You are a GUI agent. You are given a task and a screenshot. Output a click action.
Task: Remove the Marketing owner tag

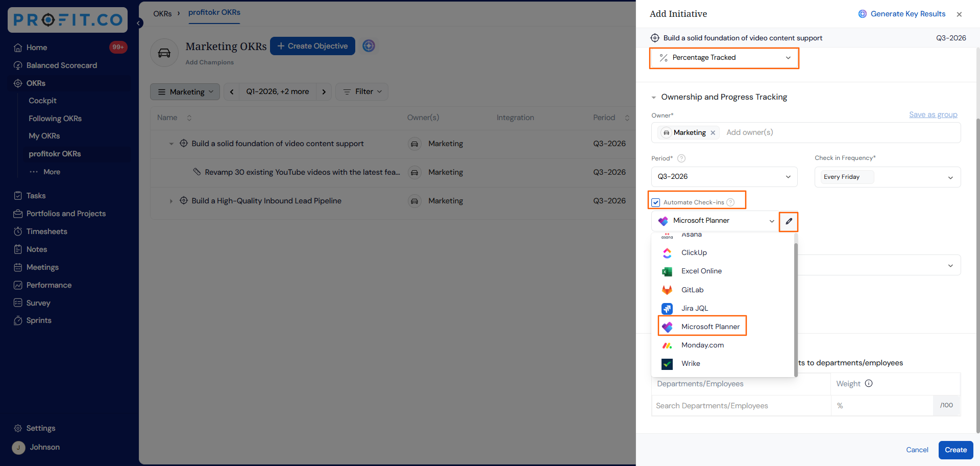click(713, 133)
